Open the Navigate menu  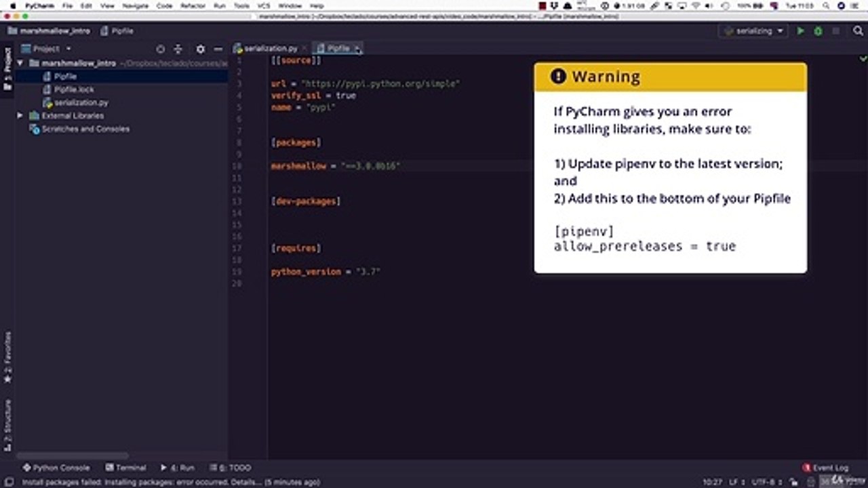click(x=136, y=5)
